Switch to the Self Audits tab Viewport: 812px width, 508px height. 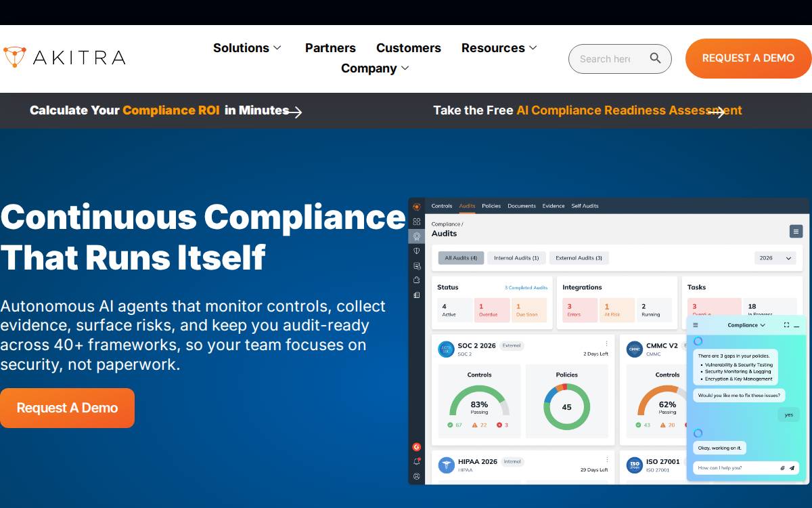[585, 206]
